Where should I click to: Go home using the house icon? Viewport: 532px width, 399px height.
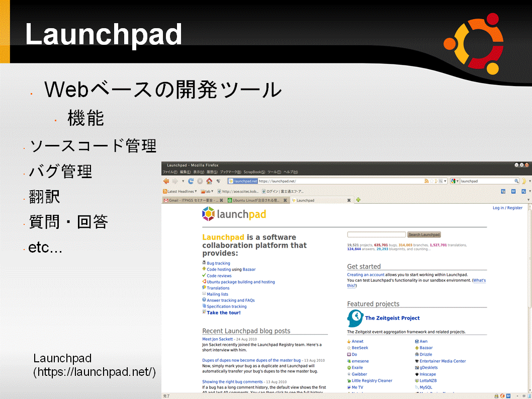209,181
